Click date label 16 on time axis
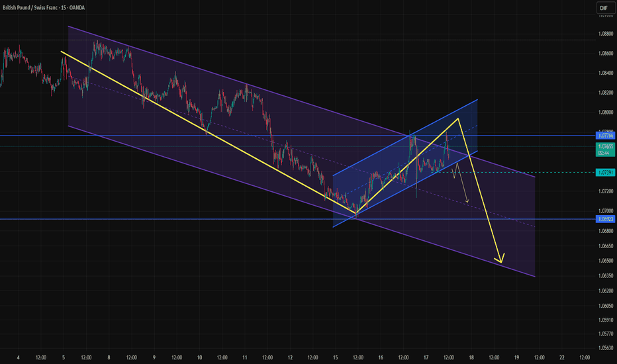 point(381,357)
